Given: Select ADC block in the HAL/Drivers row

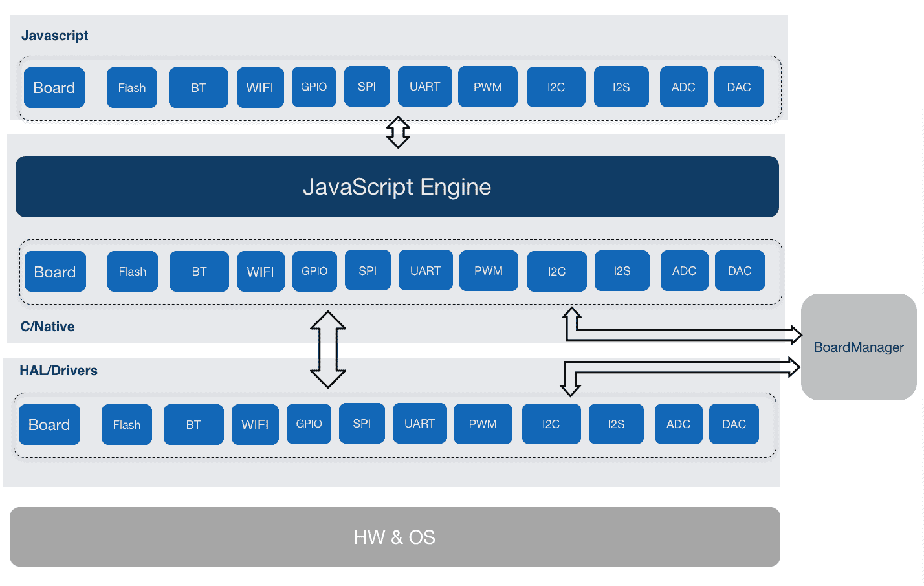Looking at the screenshot, I should pyautogui.click(x=678, y=424).
